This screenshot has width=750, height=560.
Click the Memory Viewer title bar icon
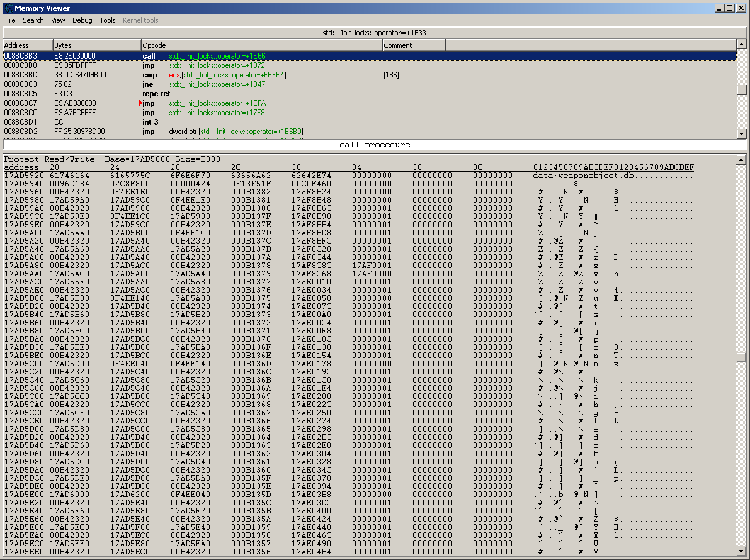click(8, 8)
